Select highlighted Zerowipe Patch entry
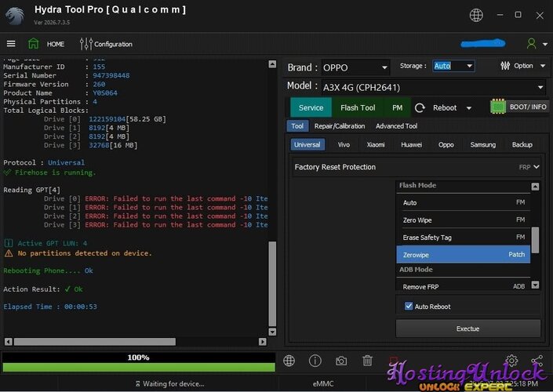Viewport: 553px width, 392px height. [x=464, y=255]
